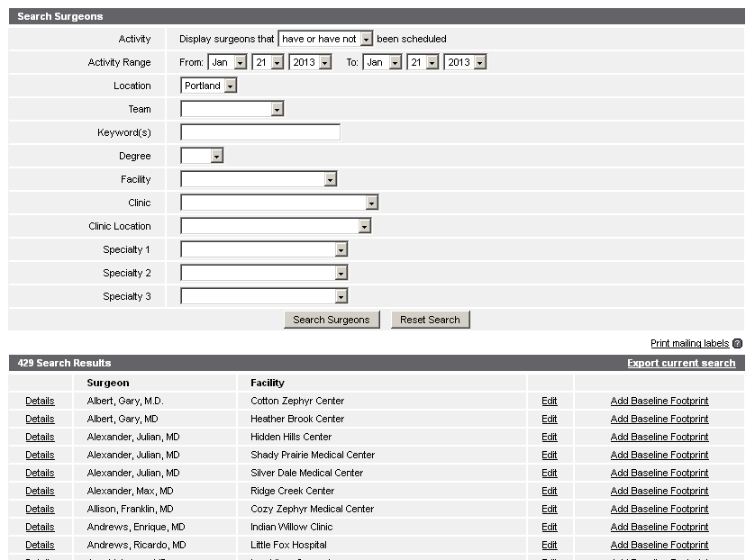The height and width of the screenshot is (560, 755).
Task: Open the To year dropdown in Activity Range
Action: (465, 62)
